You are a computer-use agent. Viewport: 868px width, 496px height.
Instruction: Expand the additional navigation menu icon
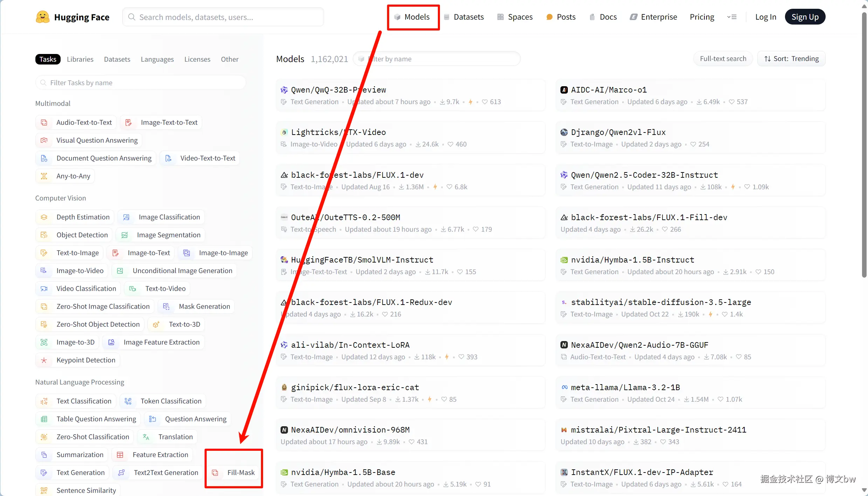point(731,17)
